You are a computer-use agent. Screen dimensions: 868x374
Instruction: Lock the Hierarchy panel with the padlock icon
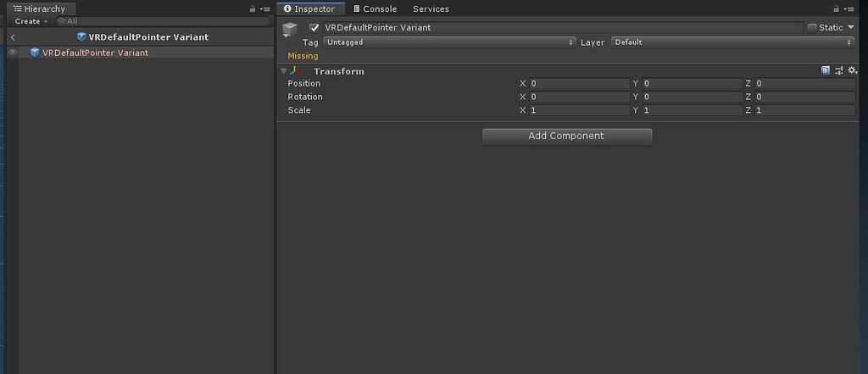tap(253, 8)
